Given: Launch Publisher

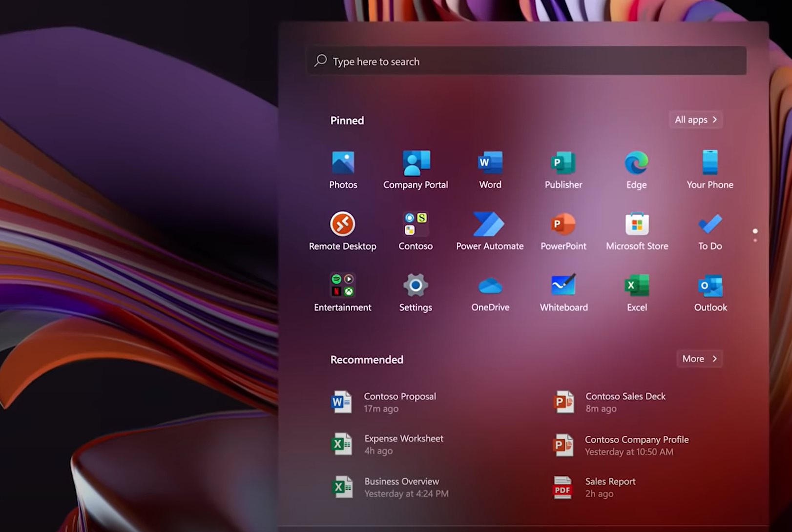Looking at the screenshot, I should (x=563, y=170).
